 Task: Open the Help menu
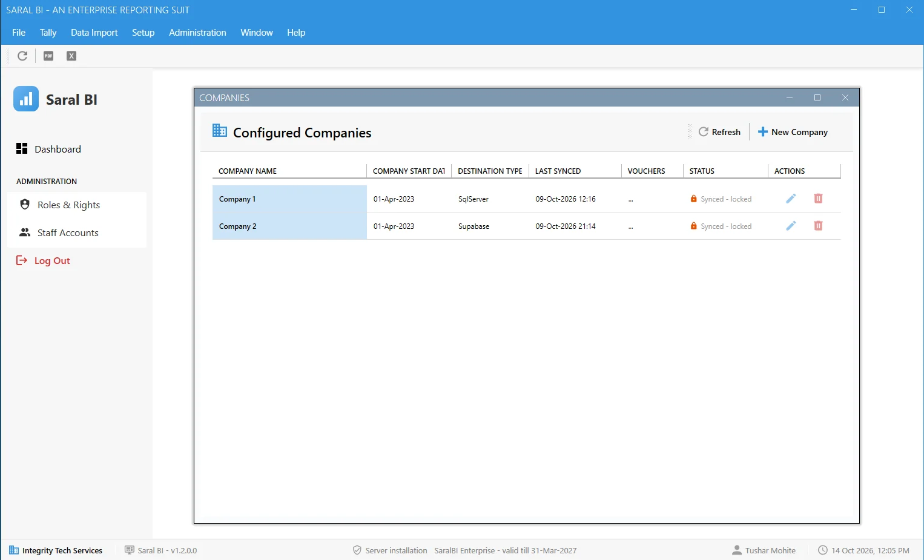click(x=296, y=33)
